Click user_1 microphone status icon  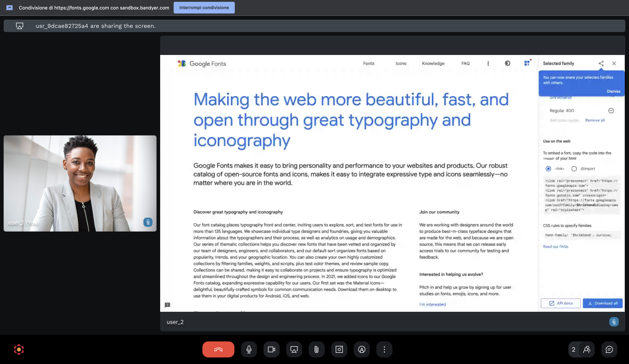[x=148, y=222]
